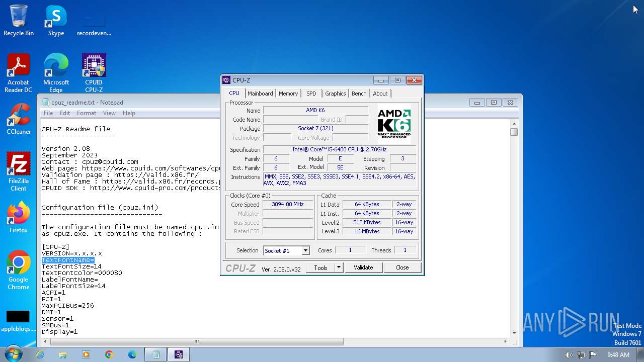Click the network tray icon

581,355
